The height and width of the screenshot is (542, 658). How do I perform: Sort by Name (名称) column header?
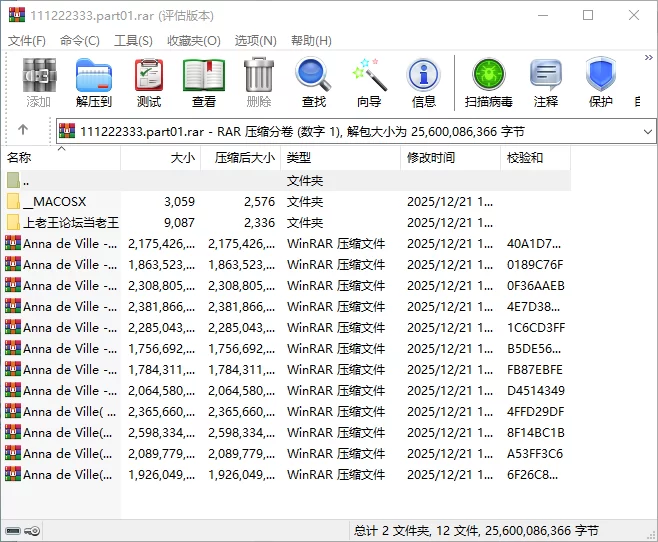(x=61, y=158)
